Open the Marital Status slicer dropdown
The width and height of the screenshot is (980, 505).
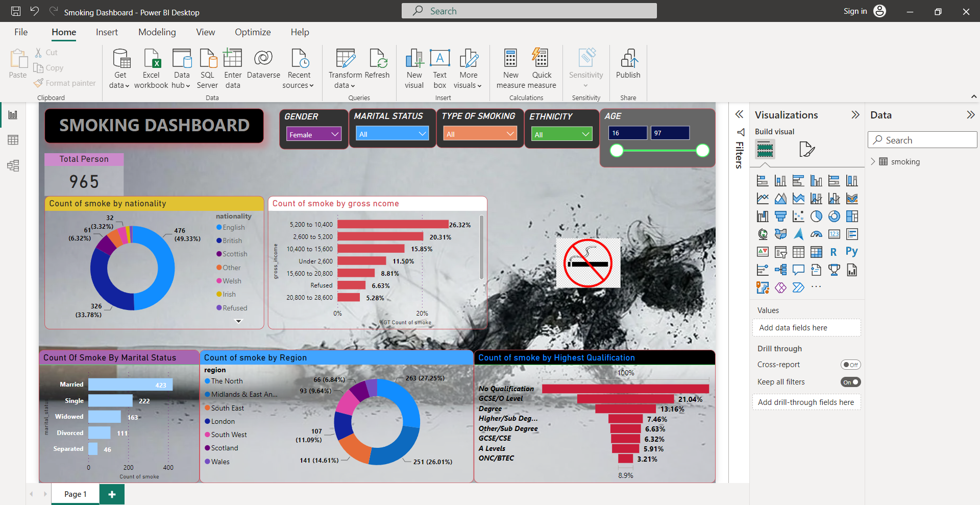pyautogui.click(x=422, y=133)
